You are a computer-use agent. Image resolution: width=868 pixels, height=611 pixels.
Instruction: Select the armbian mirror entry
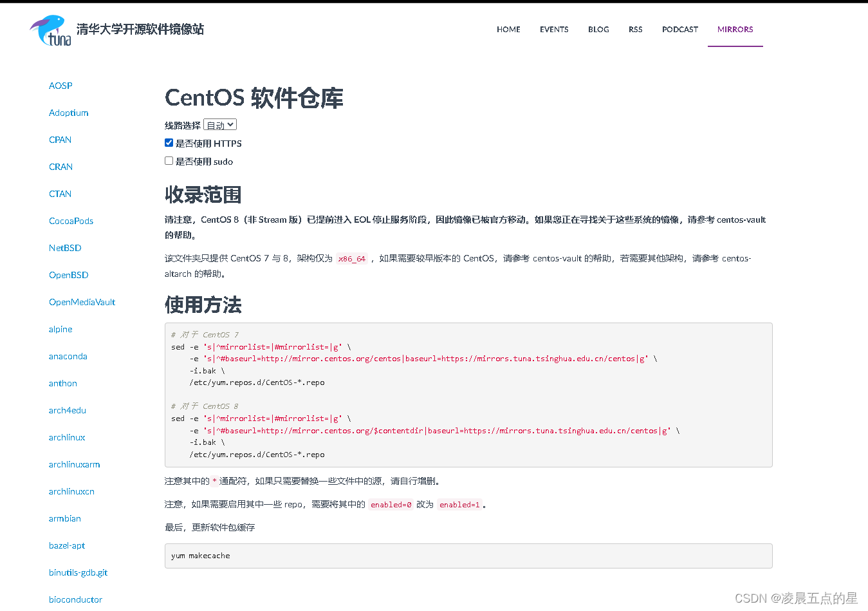(x=65, y=518)
